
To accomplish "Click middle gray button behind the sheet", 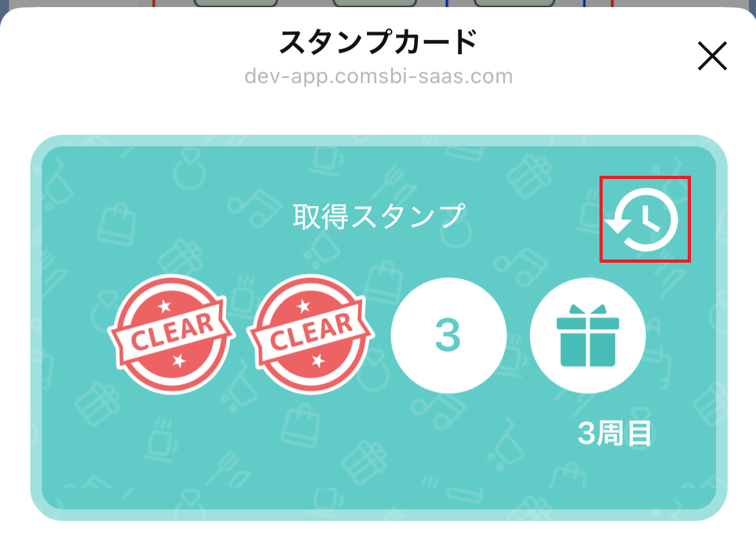I will [375, 3].
